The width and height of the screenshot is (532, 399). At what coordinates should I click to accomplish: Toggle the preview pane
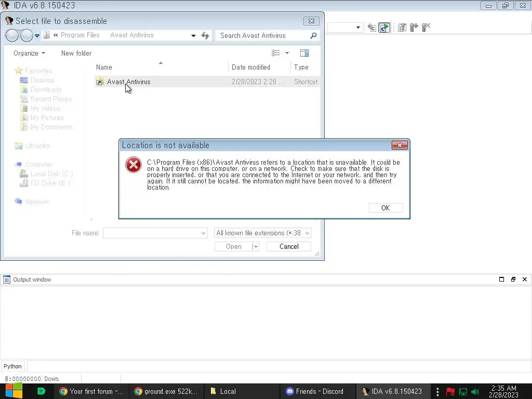pos(304,53)
